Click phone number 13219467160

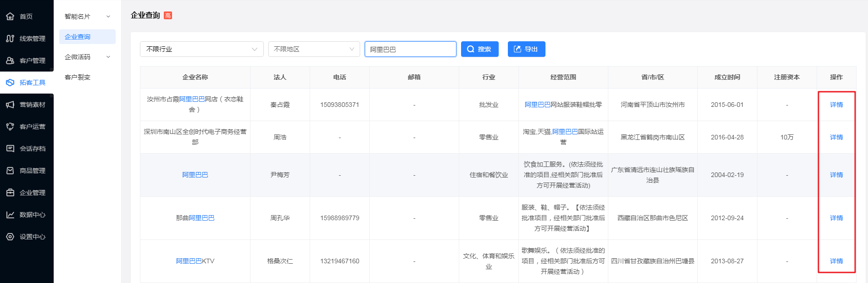click(x=339, y=261)
